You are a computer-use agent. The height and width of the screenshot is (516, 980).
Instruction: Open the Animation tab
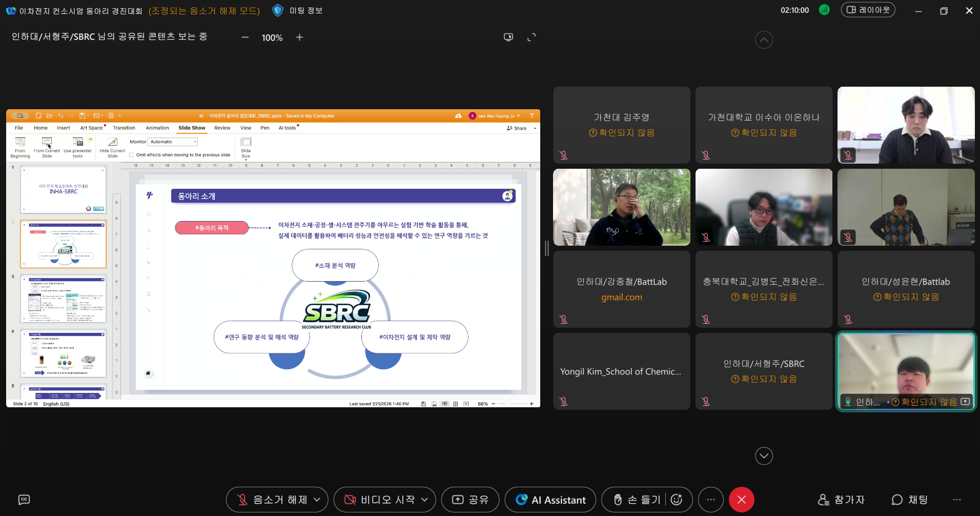pyautogui.click(x=157, y=128)
